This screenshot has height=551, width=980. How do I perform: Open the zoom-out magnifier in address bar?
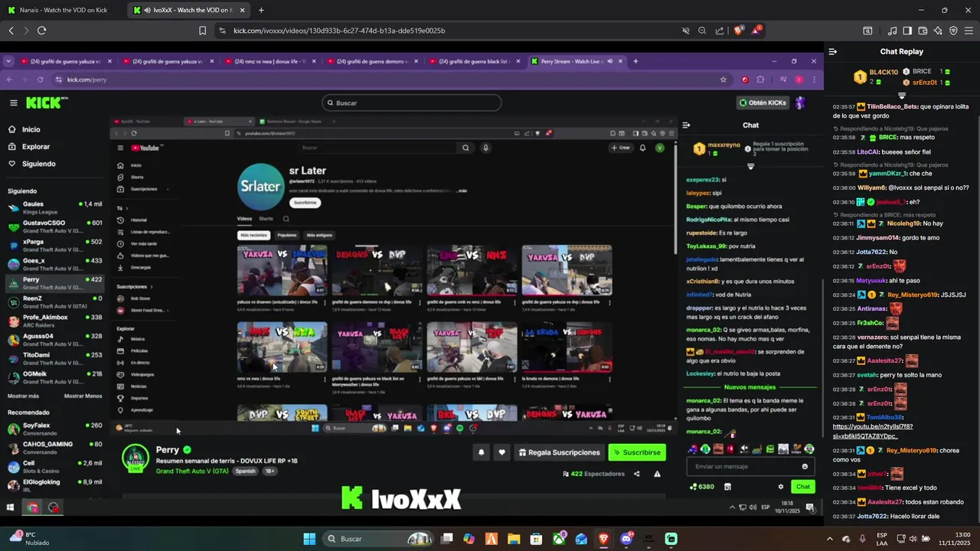(x=702, y=31)
